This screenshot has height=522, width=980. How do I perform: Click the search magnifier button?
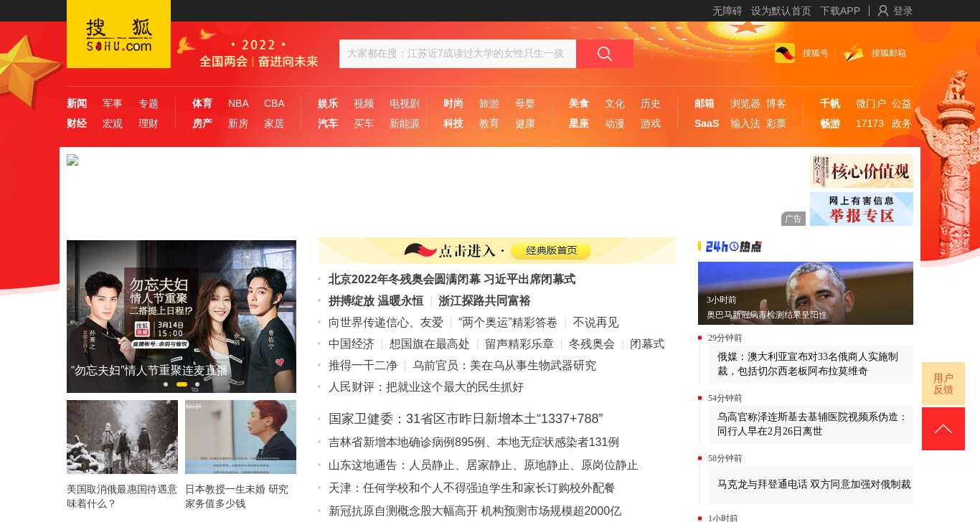[x=605, y=54]
